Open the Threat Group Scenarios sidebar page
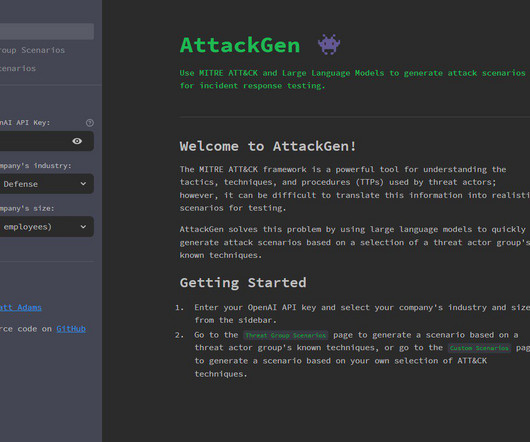Image resolution: width=530 pixels, height=442 pixels. pos(32,50)
